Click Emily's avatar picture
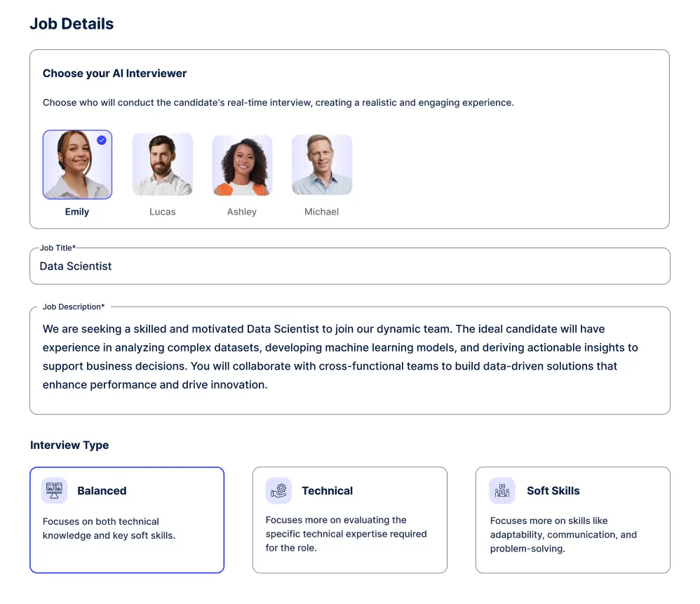The height and width of the screenshot is (604, 700). 77,163
